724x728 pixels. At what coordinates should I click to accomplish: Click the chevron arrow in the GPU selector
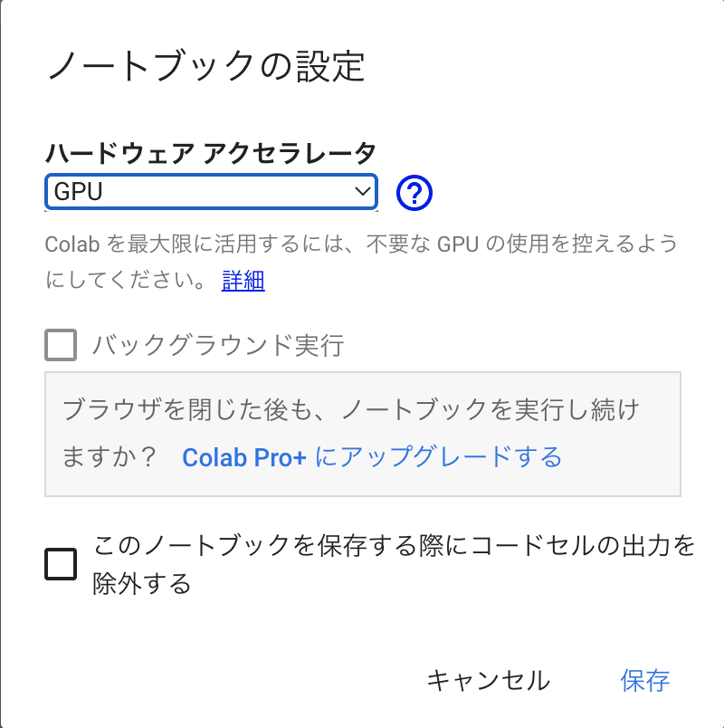[x=361, y=192]
